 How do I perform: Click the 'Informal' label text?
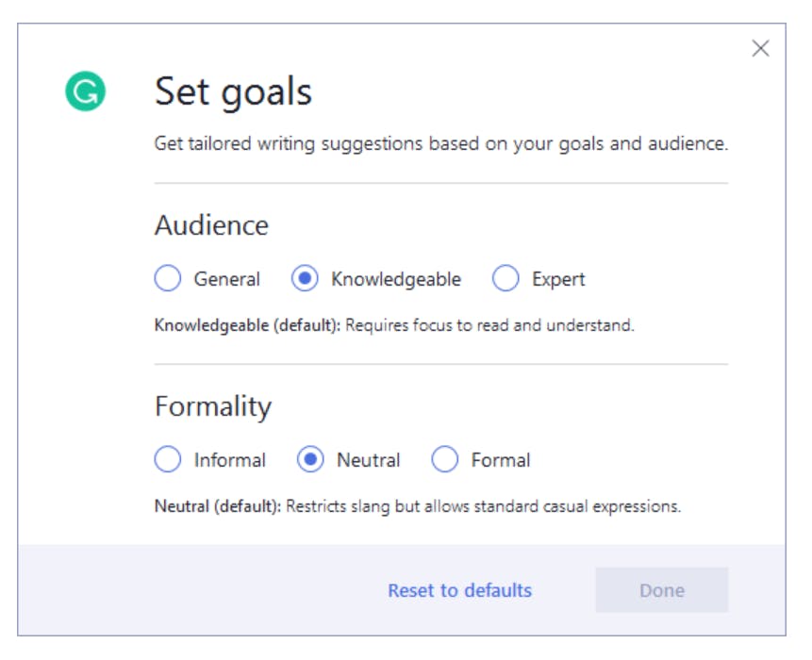(229, 460)
